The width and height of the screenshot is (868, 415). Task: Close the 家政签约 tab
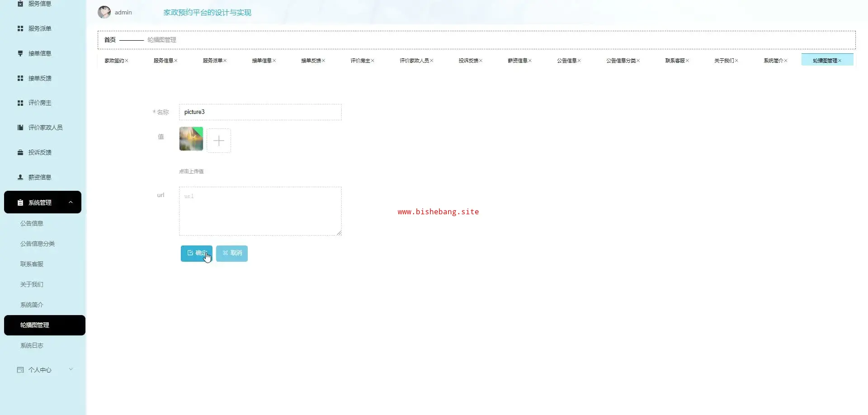tap(127, 61)
